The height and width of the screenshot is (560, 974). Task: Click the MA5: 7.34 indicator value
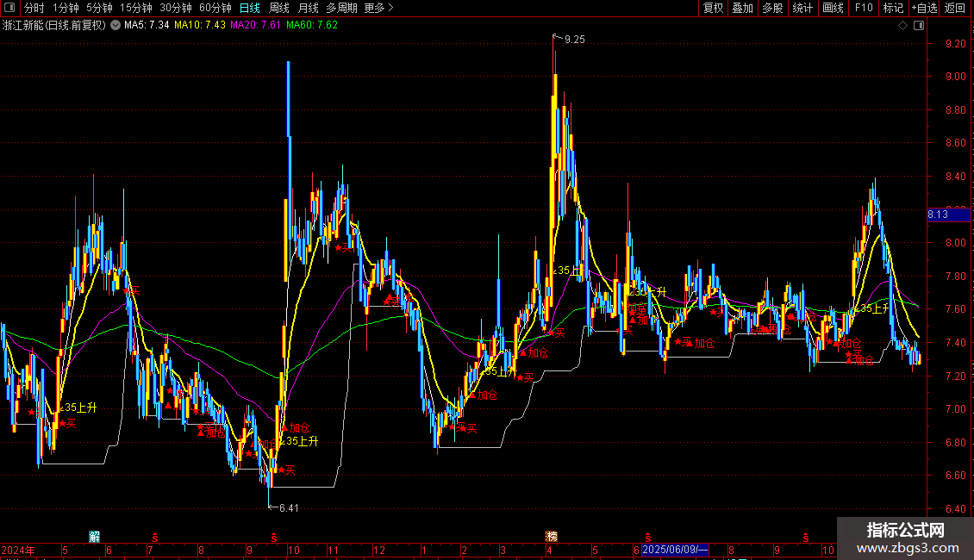(x=147, y=25)
